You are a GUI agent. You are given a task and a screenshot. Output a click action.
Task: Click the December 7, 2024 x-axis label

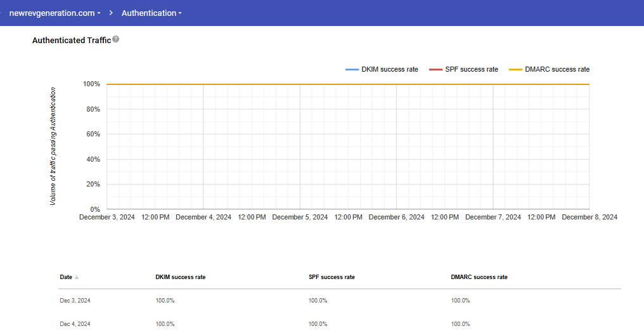pos(493,217)
